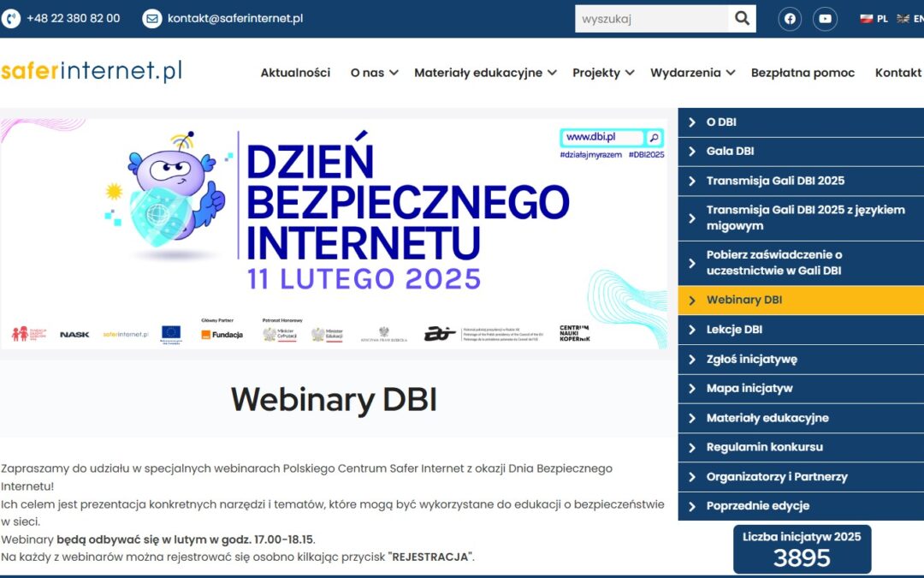This screenshot has width=924, height=578.
Task: Select the highlighted Webinary DBI item
Action: pyautogui.click(x=801, y=301)
